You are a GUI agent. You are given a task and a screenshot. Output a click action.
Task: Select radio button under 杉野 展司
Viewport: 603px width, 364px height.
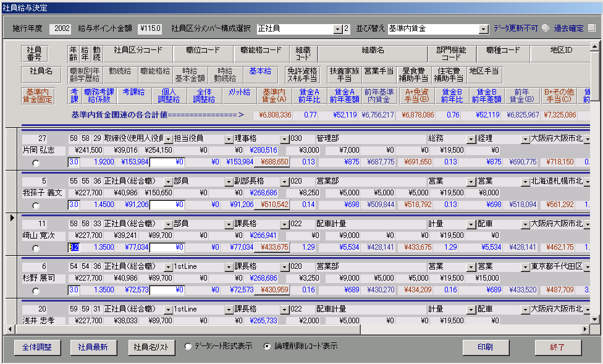coord(36,291)
